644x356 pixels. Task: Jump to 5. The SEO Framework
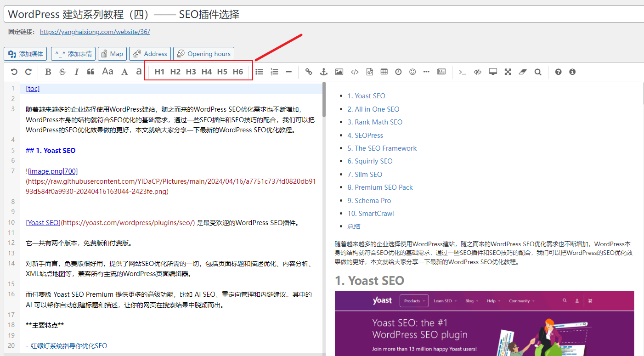382,148
